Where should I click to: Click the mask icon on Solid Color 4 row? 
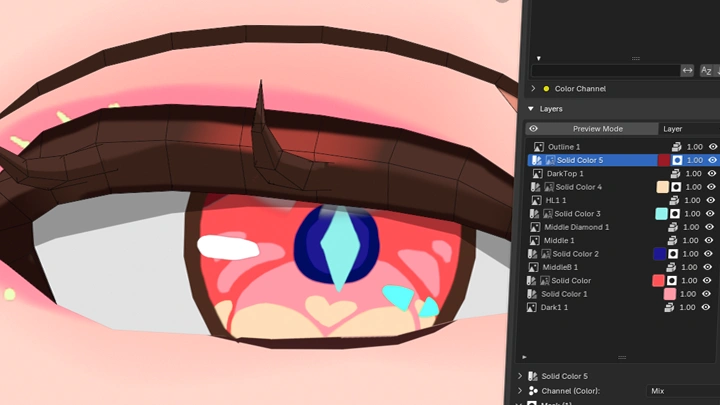click(x=676, y=187)
